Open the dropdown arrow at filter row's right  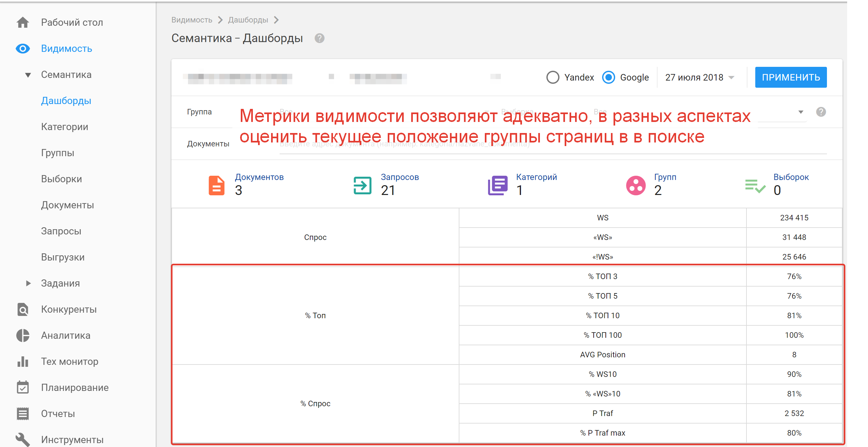point(801,112)
